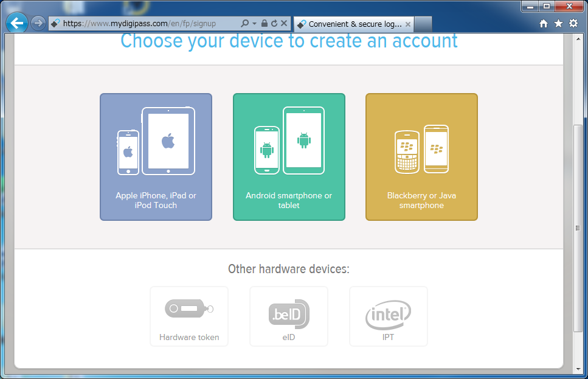
Task: Click the search magnifier icon in address bar
Action: pos(244,23)
